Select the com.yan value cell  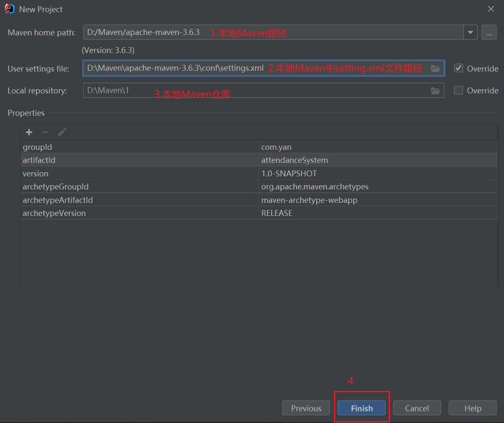378,147
